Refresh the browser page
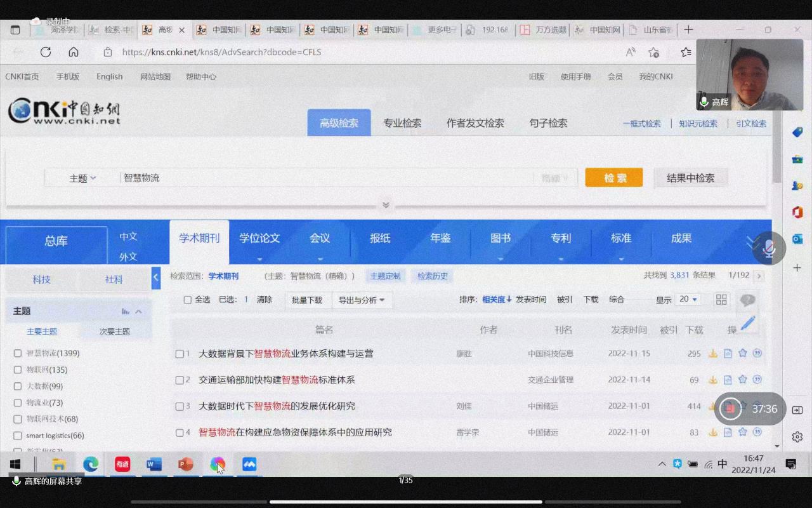This screenshot has width=812, height=508. click(46, 52)
